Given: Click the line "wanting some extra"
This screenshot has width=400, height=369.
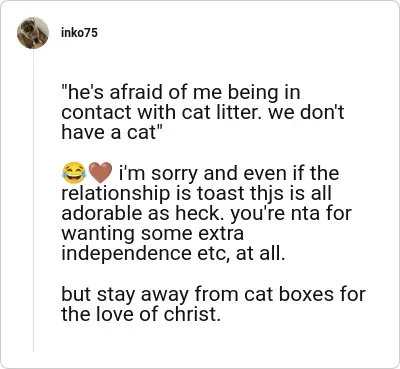Looking at the screenshot, I should pyautogui.click(x=152, y=234).
